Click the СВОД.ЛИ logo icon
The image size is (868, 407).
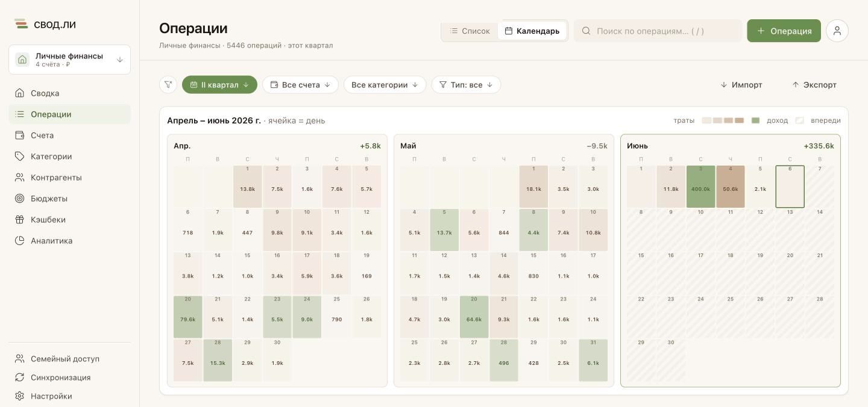21,24
